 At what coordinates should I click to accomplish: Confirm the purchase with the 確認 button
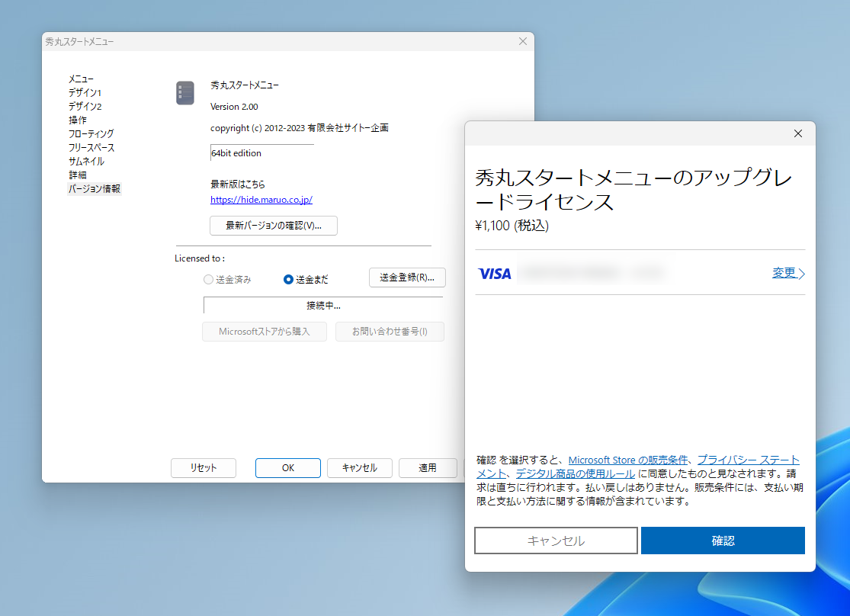(x=723, y=540)
